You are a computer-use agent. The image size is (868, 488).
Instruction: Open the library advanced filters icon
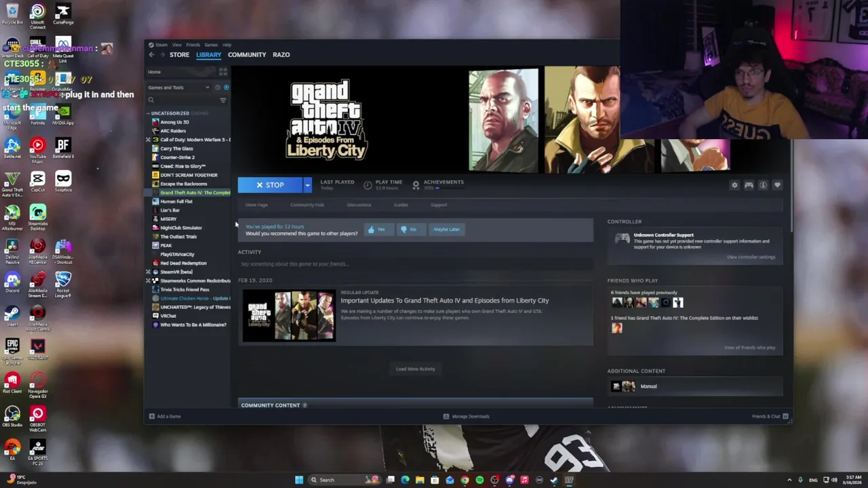click(223, 100)
